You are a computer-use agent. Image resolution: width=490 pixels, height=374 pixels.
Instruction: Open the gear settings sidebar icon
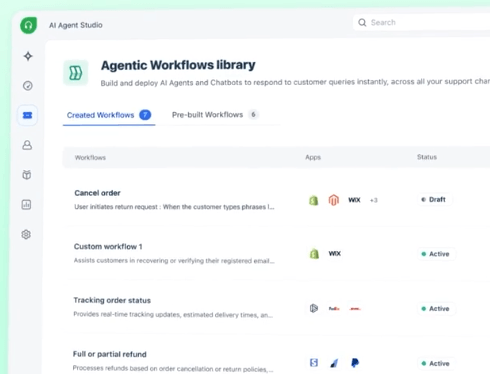[26, 234]
